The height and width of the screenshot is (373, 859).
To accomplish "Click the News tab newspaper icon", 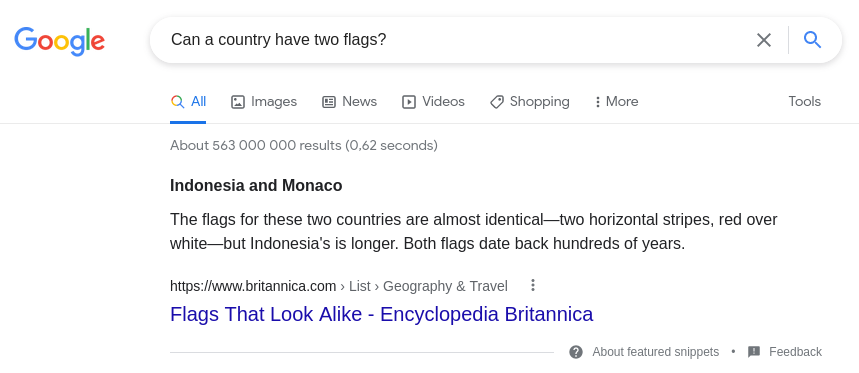I will click(x=329, y=102).
